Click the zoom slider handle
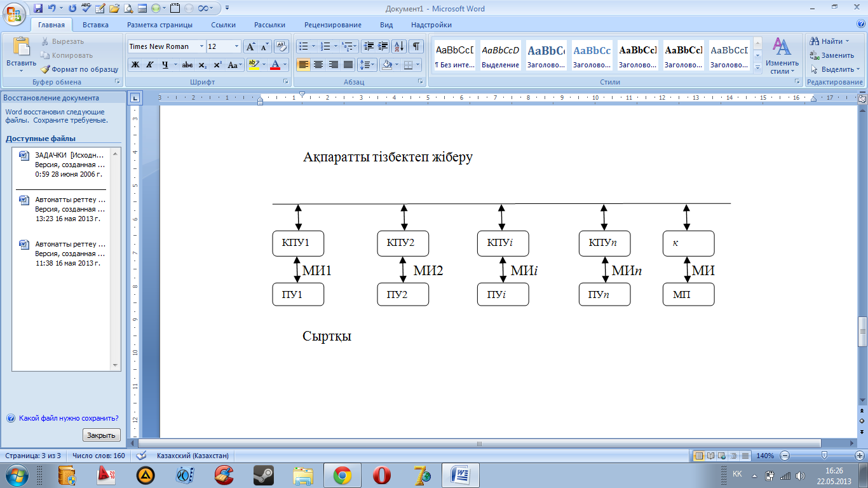The width and height of the screenshot is (868, 488). coord(824,456)
